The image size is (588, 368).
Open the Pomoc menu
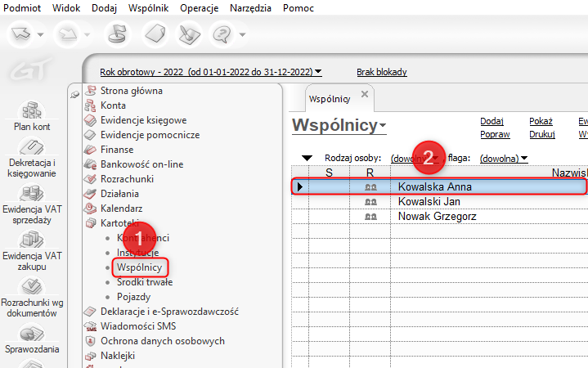[x=298, y=8]
